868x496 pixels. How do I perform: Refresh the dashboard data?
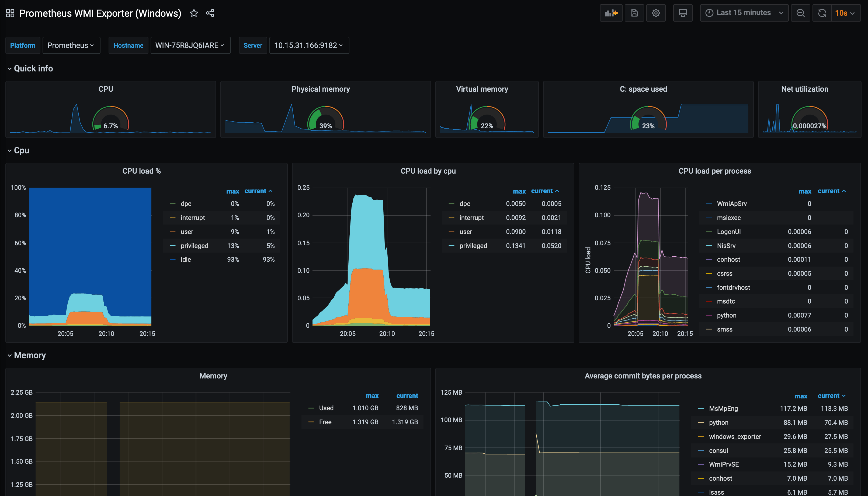click(822, 13)
